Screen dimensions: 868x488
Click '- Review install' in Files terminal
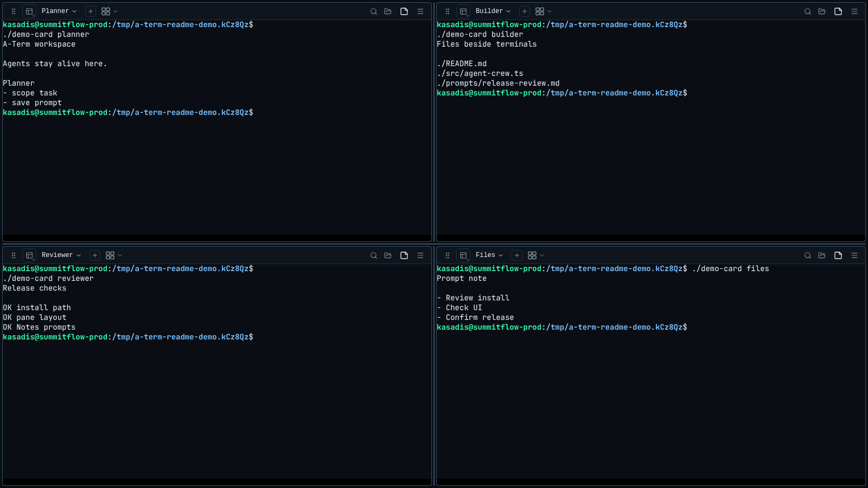click(x=473, y=298)
